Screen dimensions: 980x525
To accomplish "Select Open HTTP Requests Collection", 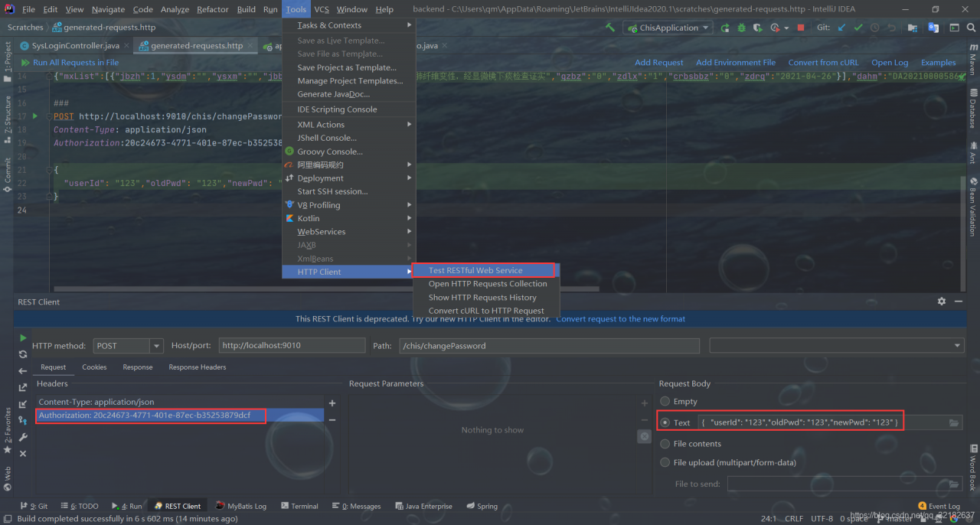I will (x=486, y=284).
